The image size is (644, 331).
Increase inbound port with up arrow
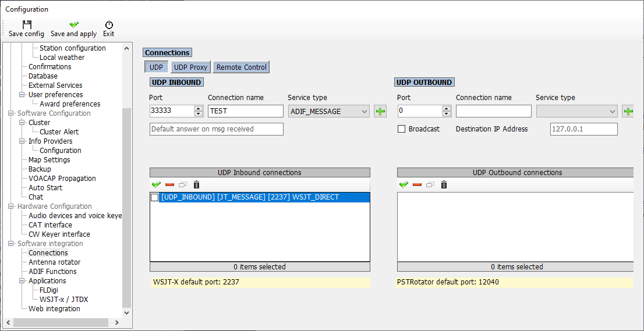point(199,108)
